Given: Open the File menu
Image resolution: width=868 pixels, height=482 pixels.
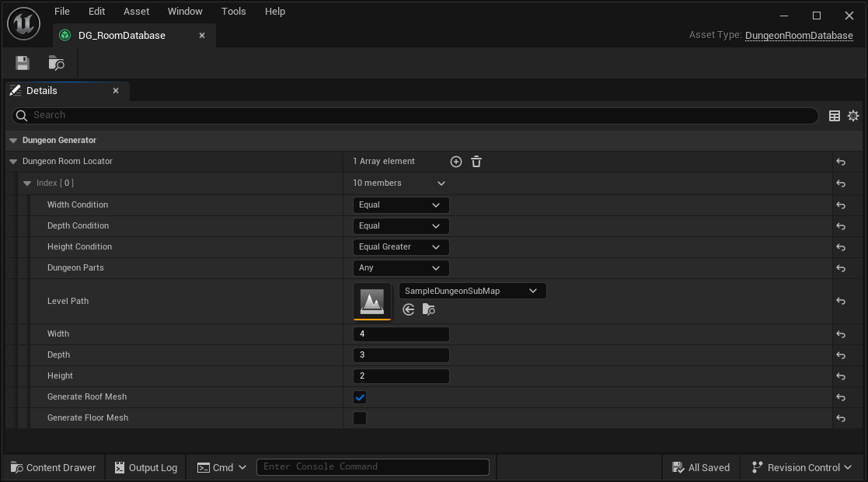Looking at the screenshot, I should pos(62,12).
